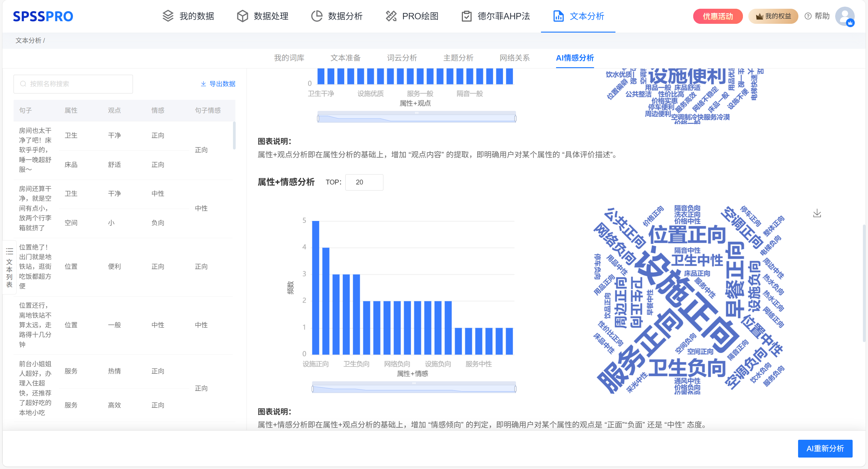Screen dimensions: 868x469
Task: Open 帮助 help with question icon
Action: [817, 16]
